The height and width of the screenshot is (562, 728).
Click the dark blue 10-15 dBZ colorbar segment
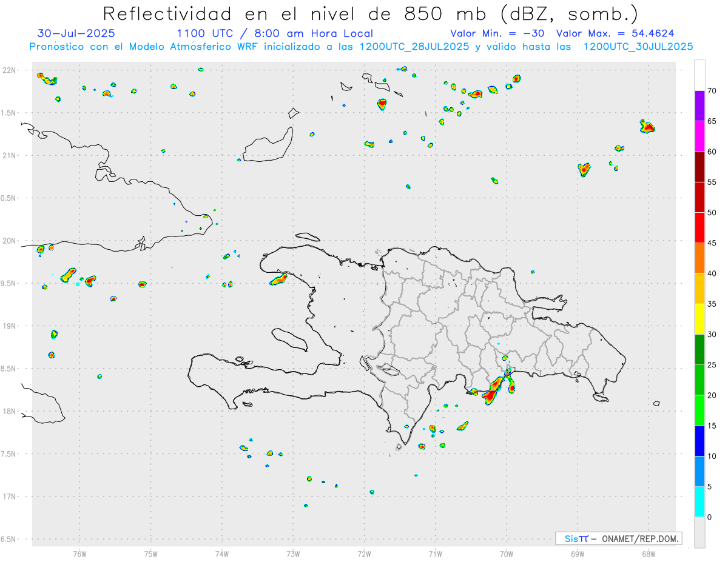click(x=699, y=441)
